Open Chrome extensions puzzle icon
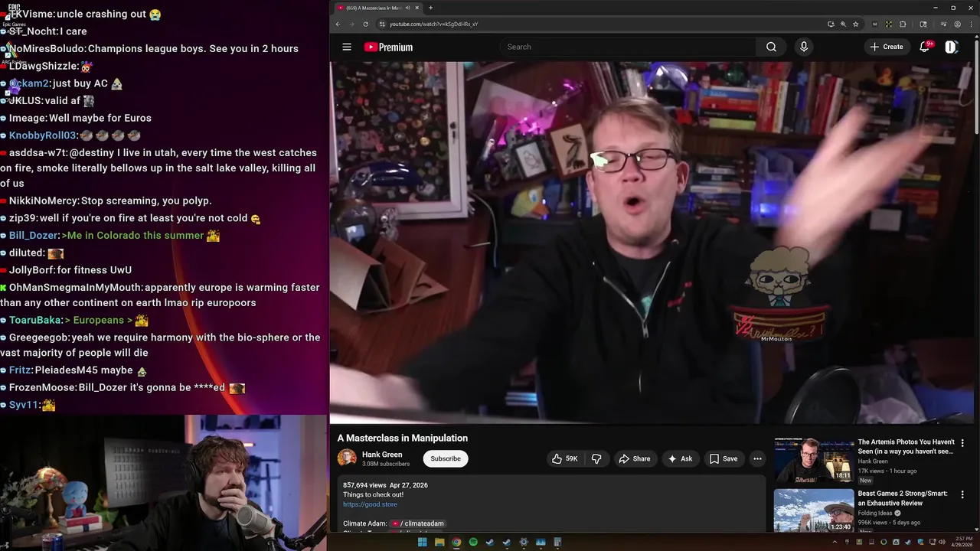Image resolution: width=980 pixels, height=551 pixels. tap(903, 24)
